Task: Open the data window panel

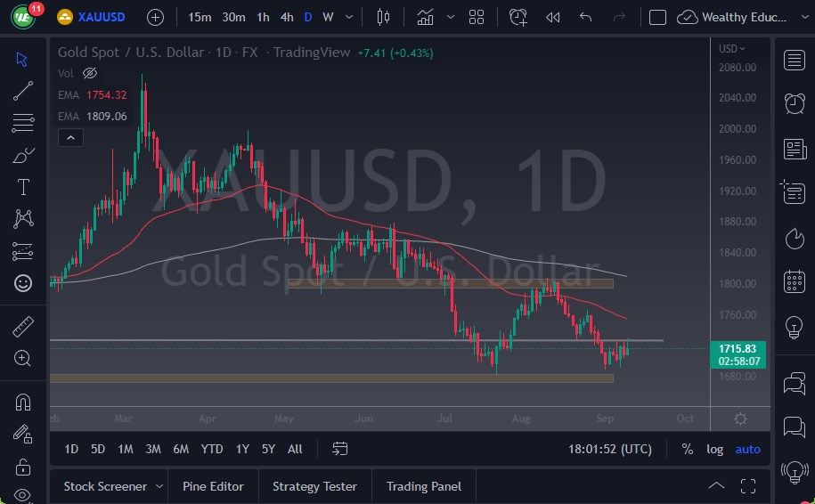Action: (794, 192)
